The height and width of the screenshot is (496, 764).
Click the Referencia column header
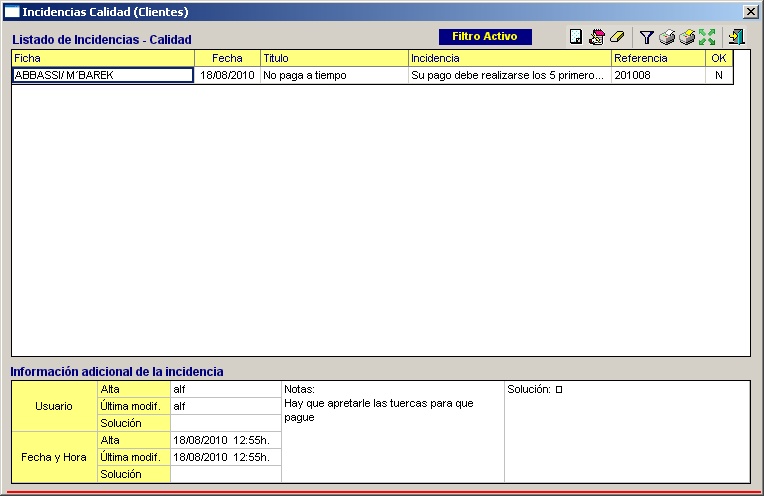click(658, 58)
